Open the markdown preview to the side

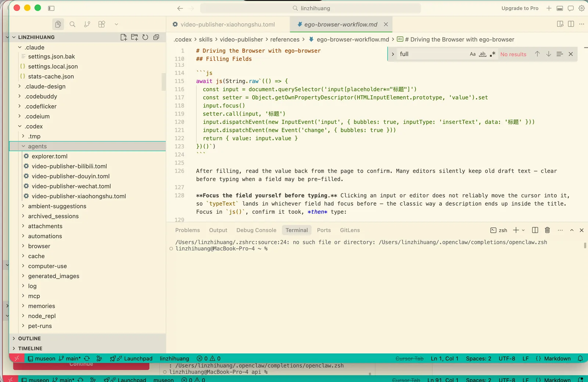[x=560, y=24]
